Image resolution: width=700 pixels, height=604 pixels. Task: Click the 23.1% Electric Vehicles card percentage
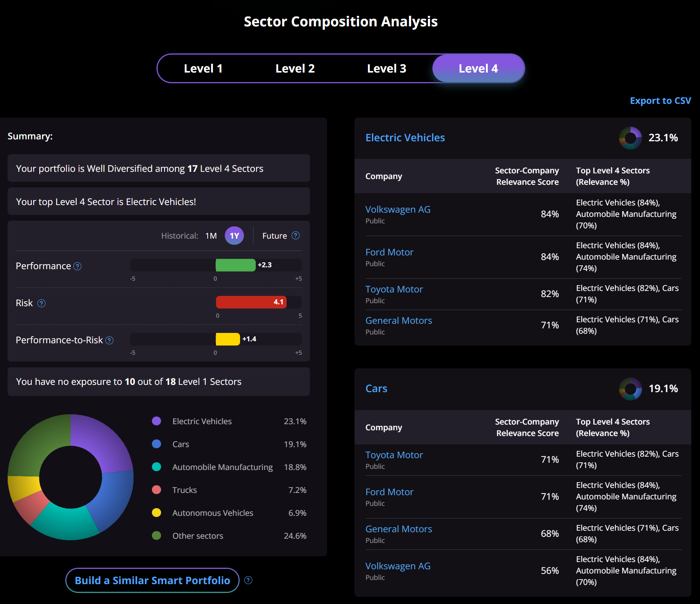(x=663, y=137)
